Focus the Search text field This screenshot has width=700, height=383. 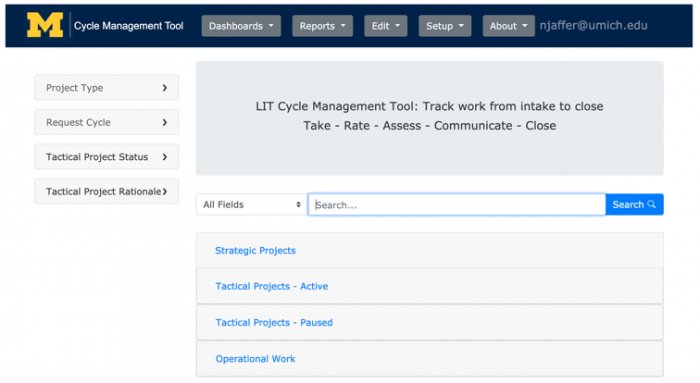[457, 204]
